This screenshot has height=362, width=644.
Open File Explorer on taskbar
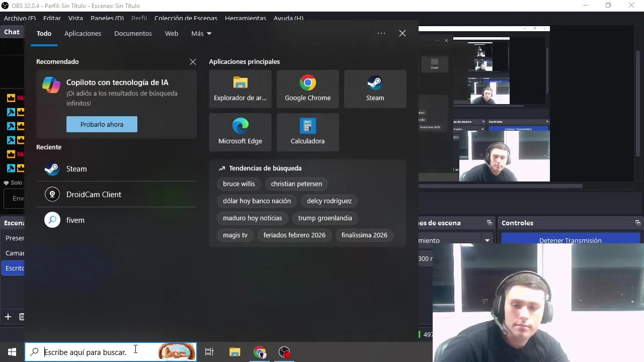click(235, 352)
